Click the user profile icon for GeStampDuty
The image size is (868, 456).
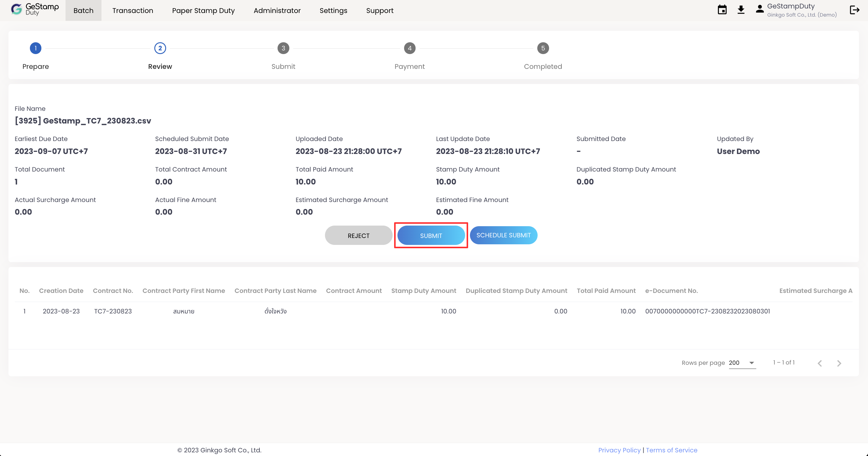(760, 9)
